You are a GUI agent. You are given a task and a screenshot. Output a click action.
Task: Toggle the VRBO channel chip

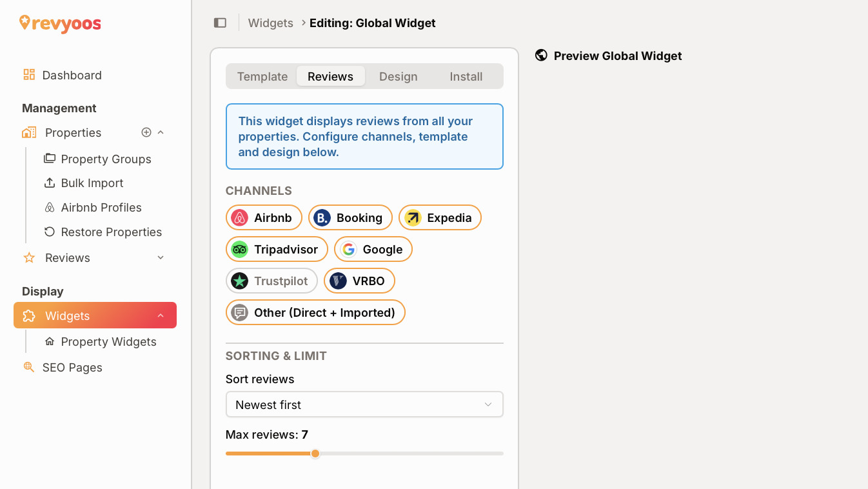(359, 281)
